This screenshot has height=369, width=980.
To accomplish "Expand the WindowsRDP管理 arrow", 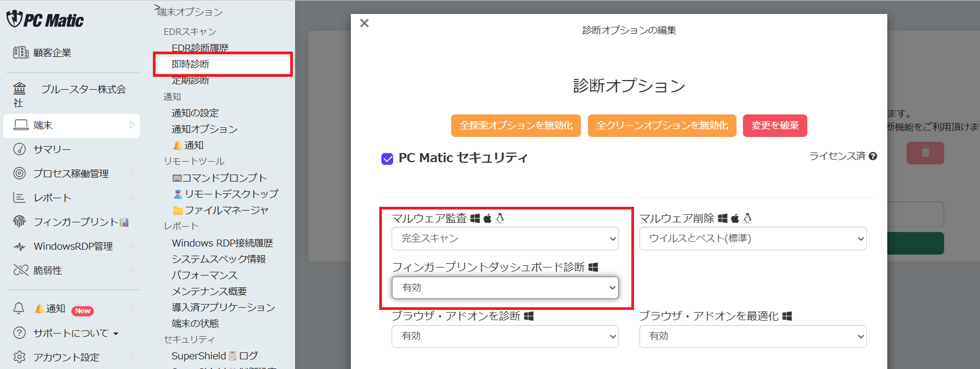I will click(132, 246).
